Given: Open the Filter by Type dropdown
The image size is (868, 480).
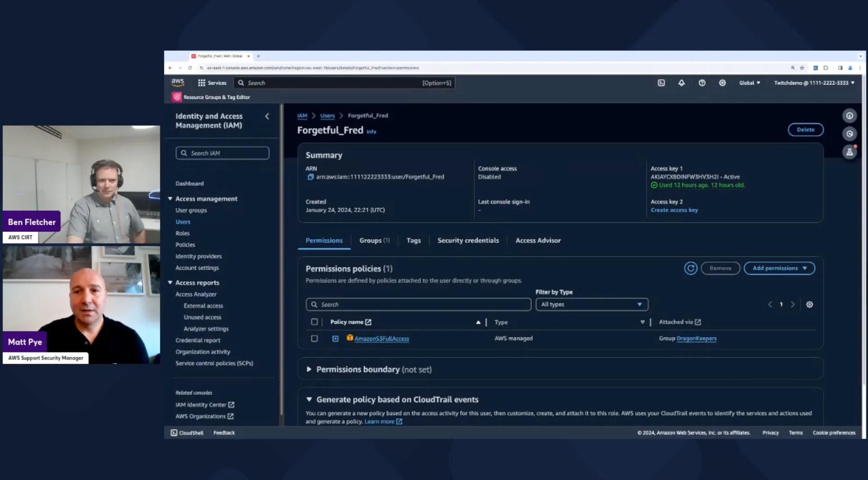Looking at the screenshot, I should [x=592, y=305].
